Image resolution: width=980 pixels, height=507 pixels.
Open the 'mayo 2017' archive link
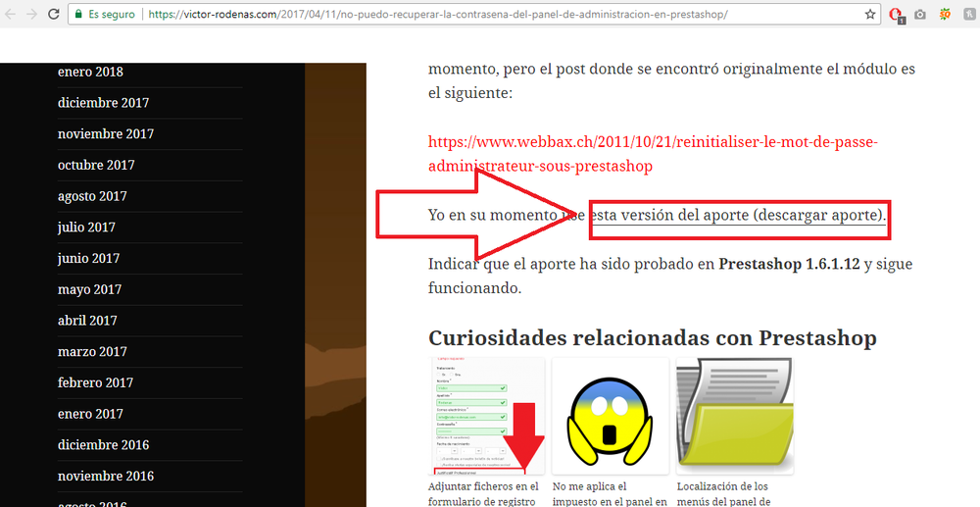pyautogui.click(x=89, y=289)
